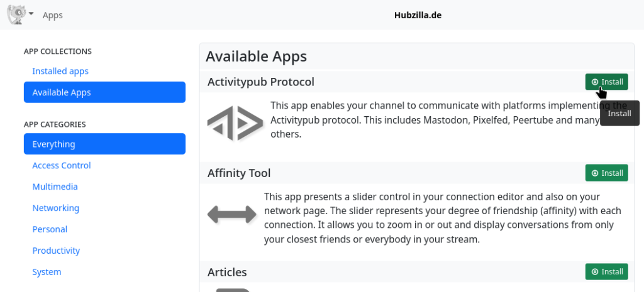This screenshot has width=644, height=292.
Task: Show the Multimedia apps category
Action: [x=55, y=187]
